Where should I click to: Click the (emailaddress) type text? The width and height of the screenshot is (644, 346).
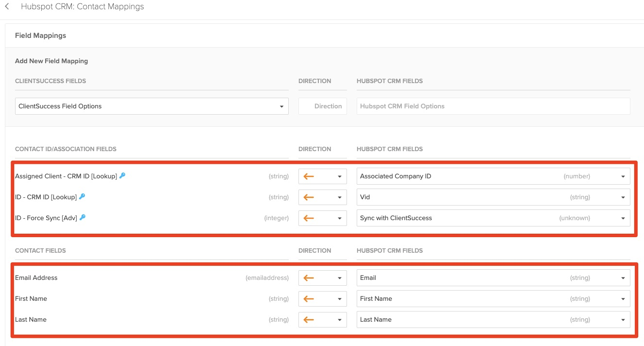(x=267, y=278)
